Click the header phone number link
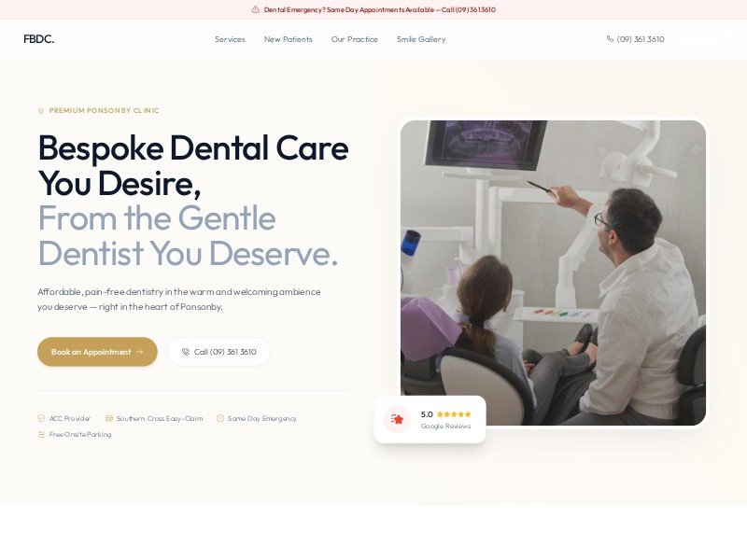Viewport: 747px width, 560px height. (635, 39)
